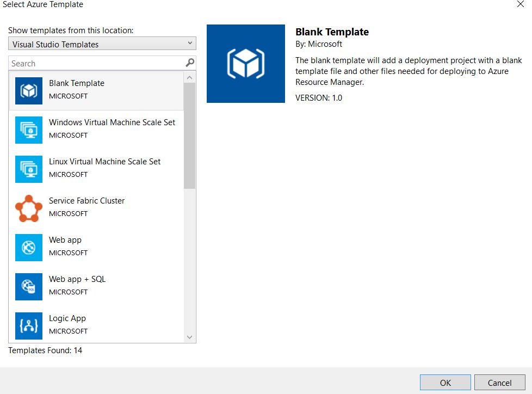This screenshot has width=532, height=394.
Task: Click the template list scroll-down arrow
Action: pos(190,337)
